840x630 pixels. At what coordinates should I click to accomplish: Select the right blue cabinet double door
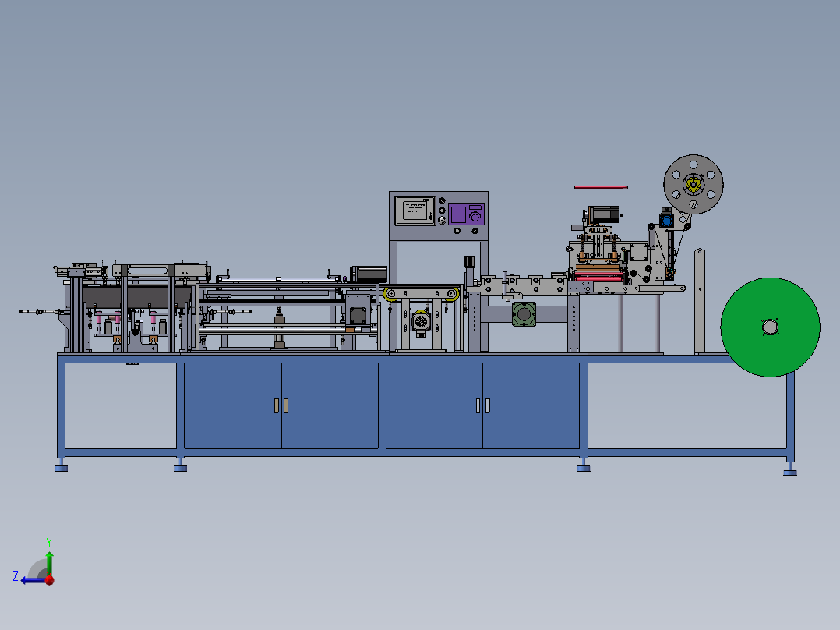(482, 406)
